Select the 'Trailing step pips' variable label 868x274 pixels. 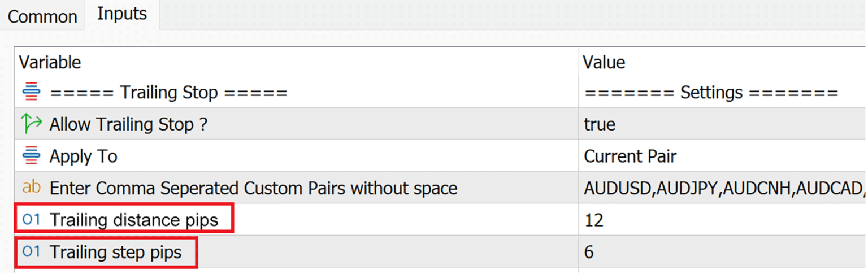tap(115, 251)
